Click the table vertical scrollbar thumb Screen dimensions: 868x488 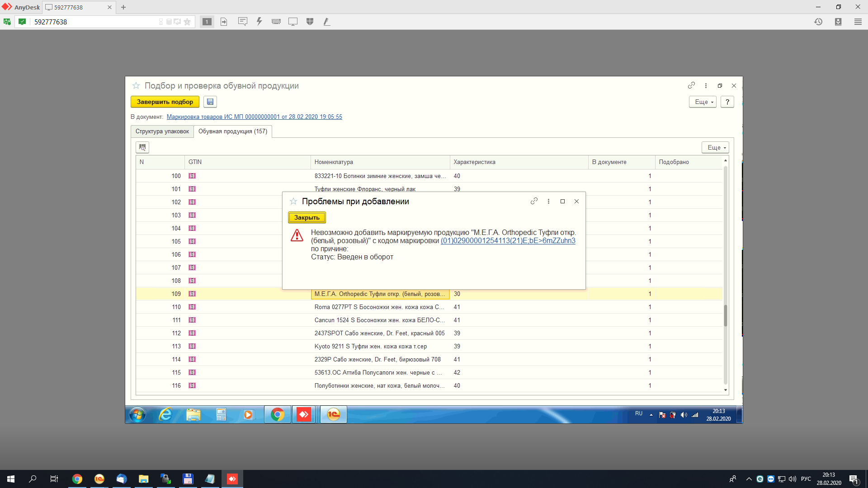[726, 315]
